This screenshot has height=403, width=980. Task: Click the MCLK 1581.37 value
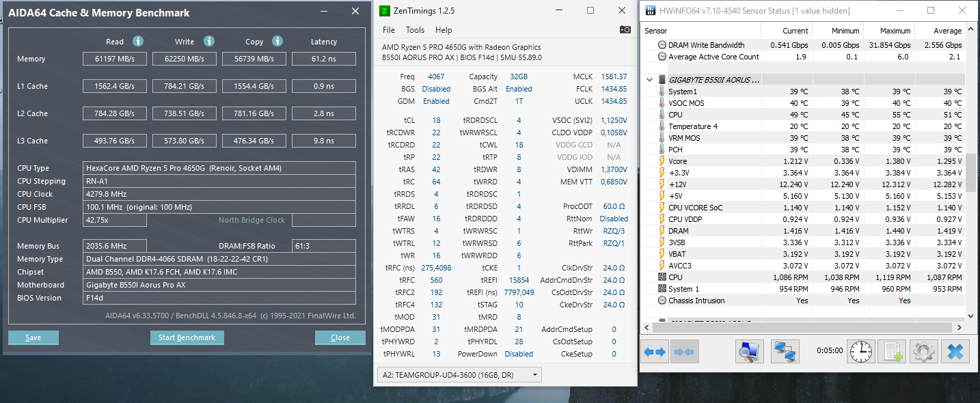(614, 77)
